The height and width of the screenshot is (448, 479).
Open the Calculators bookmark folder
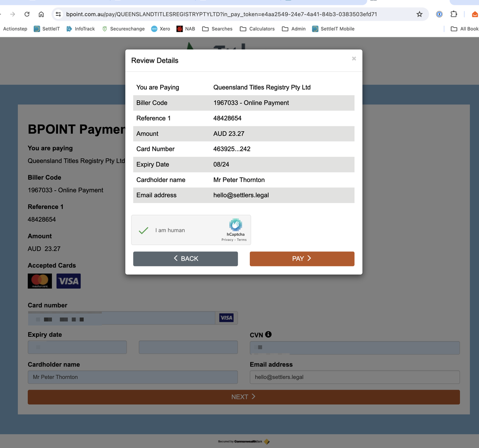tap(257, 29)
